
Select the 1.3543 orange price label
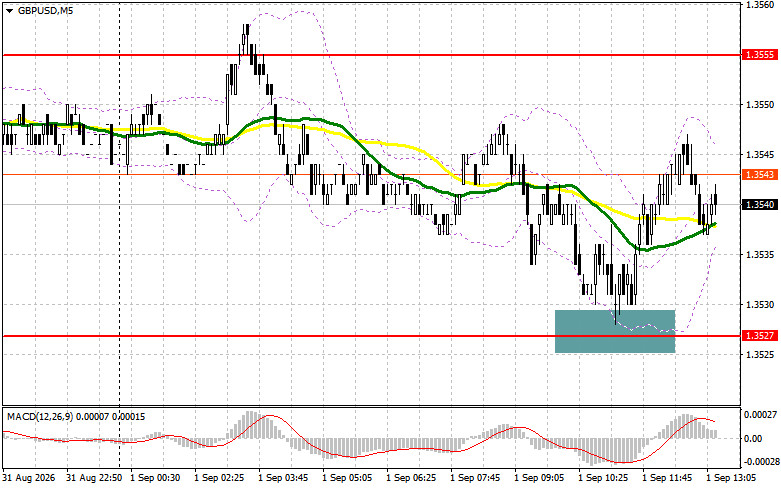pos(760,174)
